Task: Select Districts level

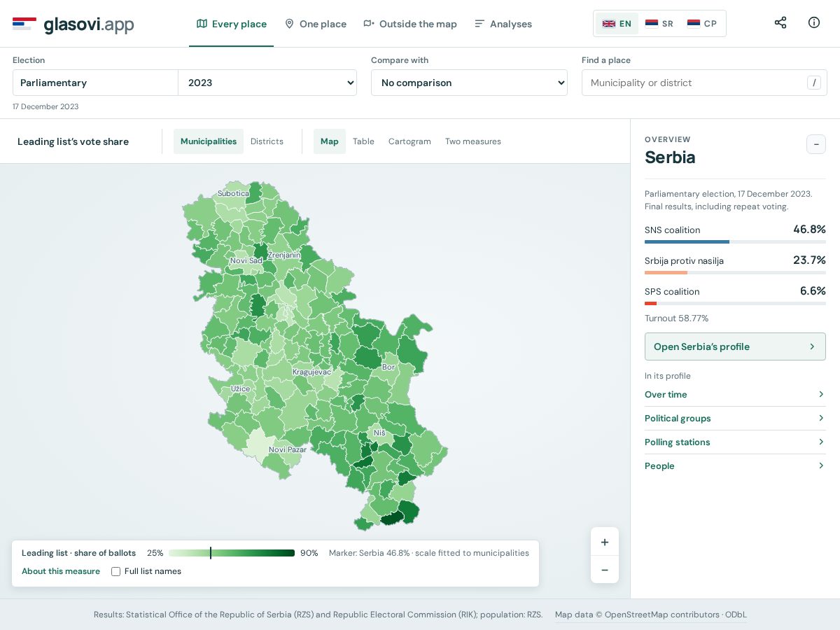Action: coord(267,141)
